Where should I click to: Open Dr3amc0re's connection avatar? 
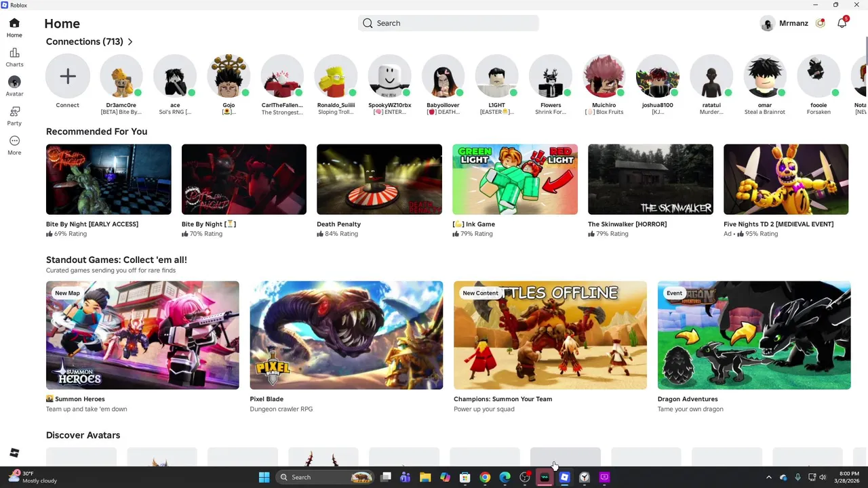coord(121,76)
